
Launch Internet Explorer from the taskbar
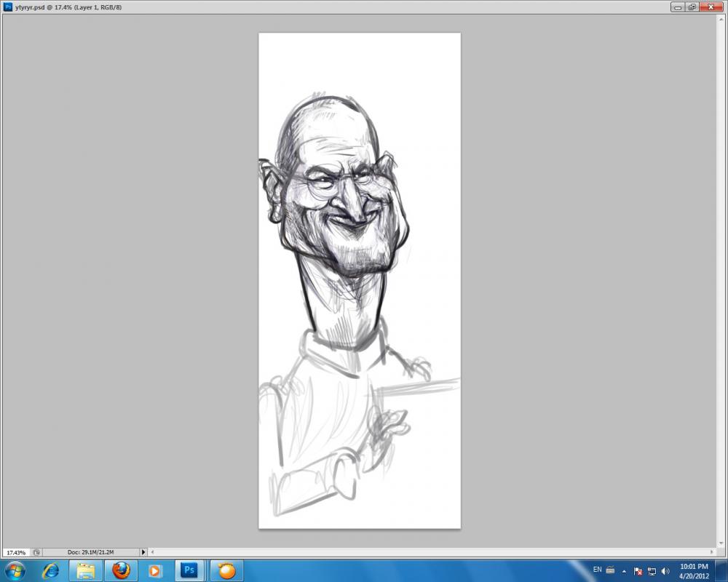point(51,570)
